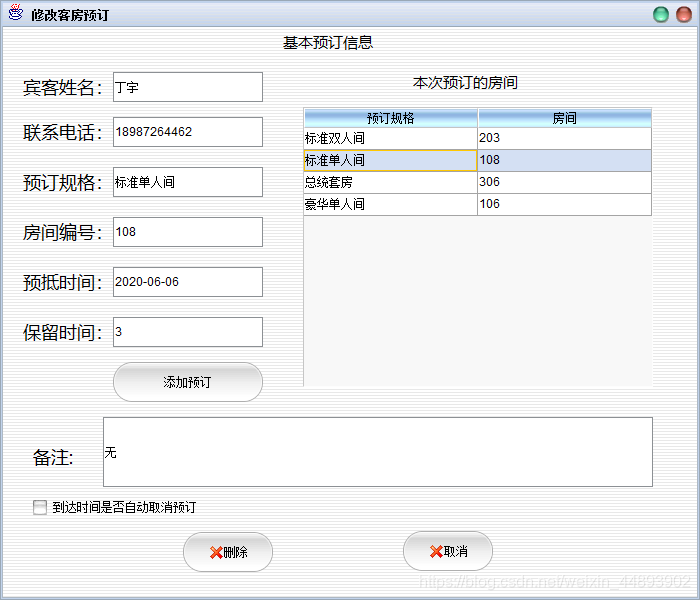Screen dimensions: 700x600
Task: Click the 保留时间 field showing 3
Action: pos(188,332)
